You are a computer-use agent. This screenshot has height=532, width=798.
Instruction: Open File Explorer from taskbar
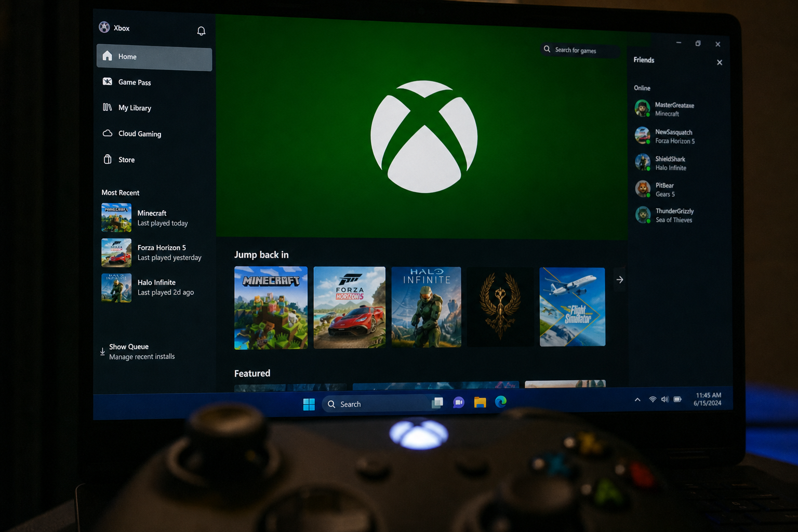pyautogui.click(x=480, y=402)
